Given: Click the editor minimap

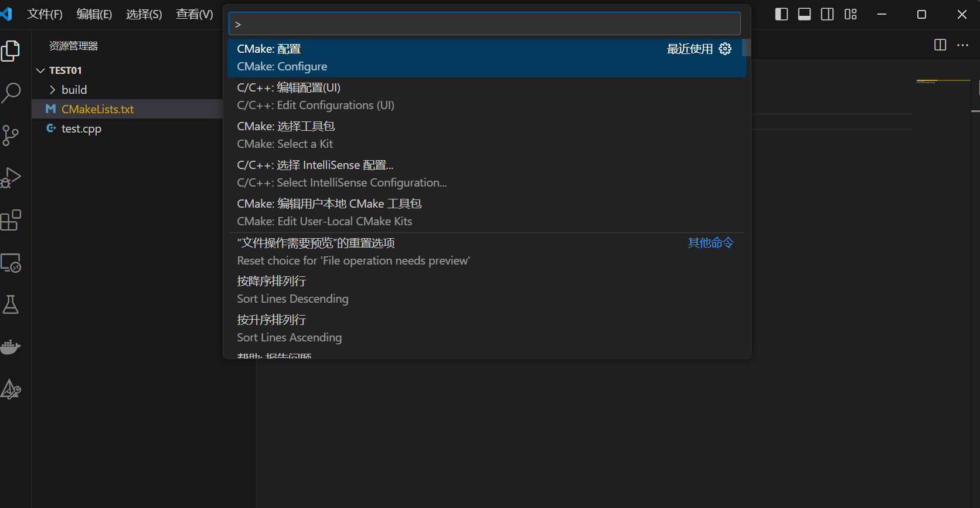Looking at the screenshot, I should tap(943, 82).
